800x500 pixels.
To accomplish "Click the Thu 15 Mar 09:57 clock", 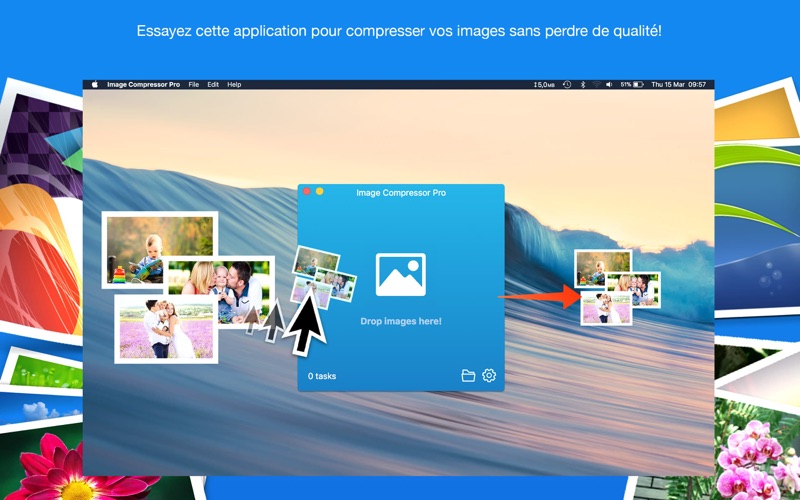I will [x=679, y=85].
